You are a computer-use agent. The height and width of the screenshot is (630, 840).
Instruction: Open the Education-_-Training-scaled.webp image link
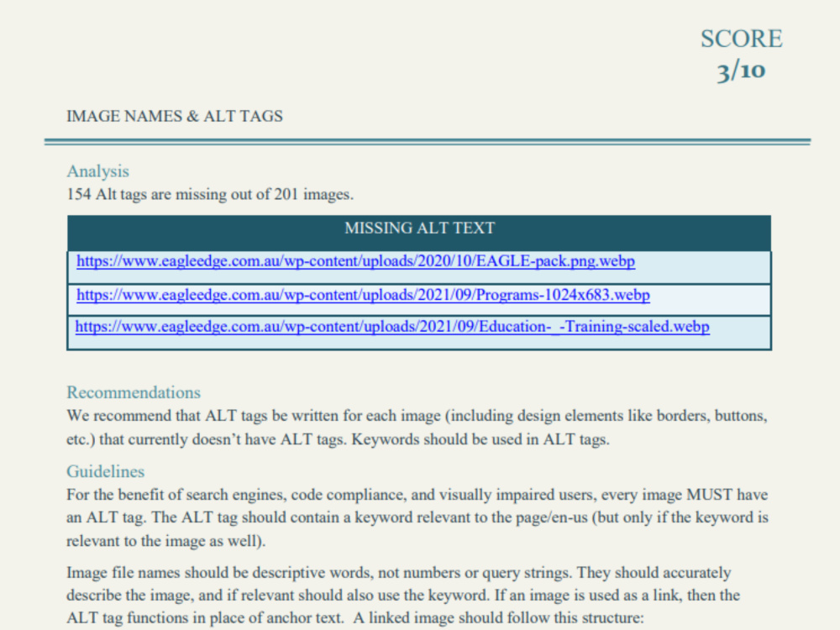392,327
